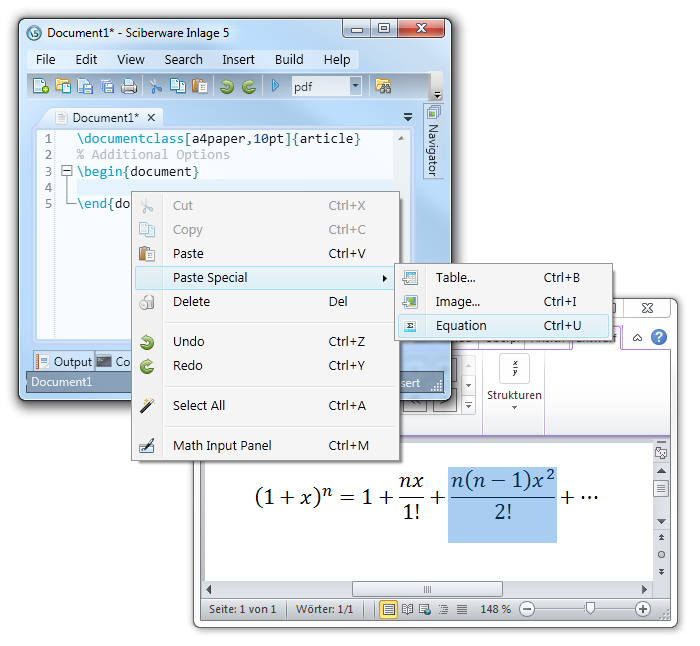Select Full Screen Reading view in Word
This screenshot has height=646, width=700.
point(407,609)
